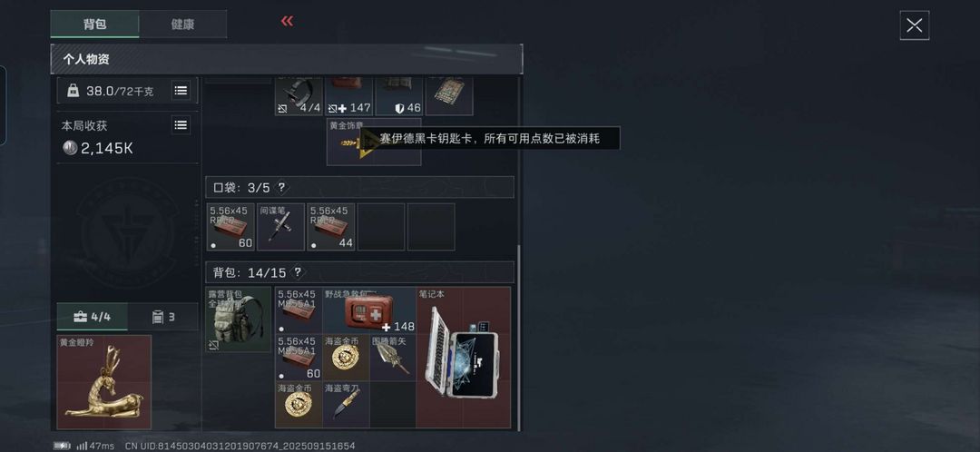
Task: Open the 本局收获 loot list icon
Action: tap(181, 125)
